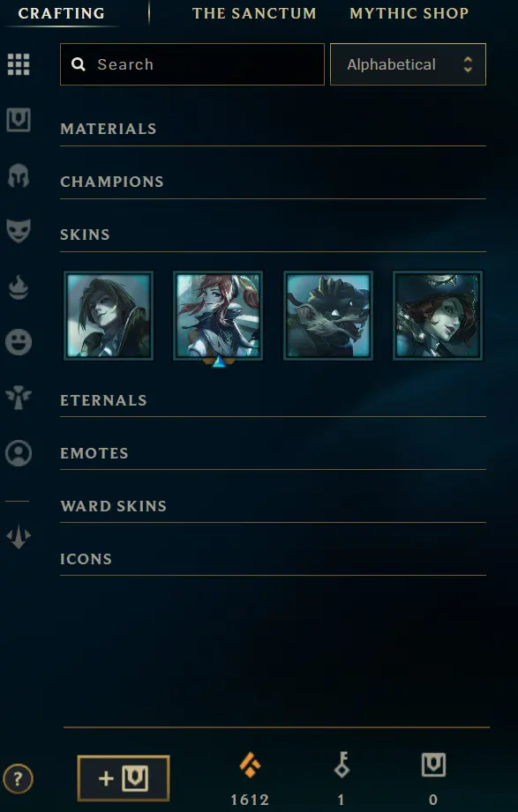Filter by ward skins icon
The image size is (518, 812).
19,398
